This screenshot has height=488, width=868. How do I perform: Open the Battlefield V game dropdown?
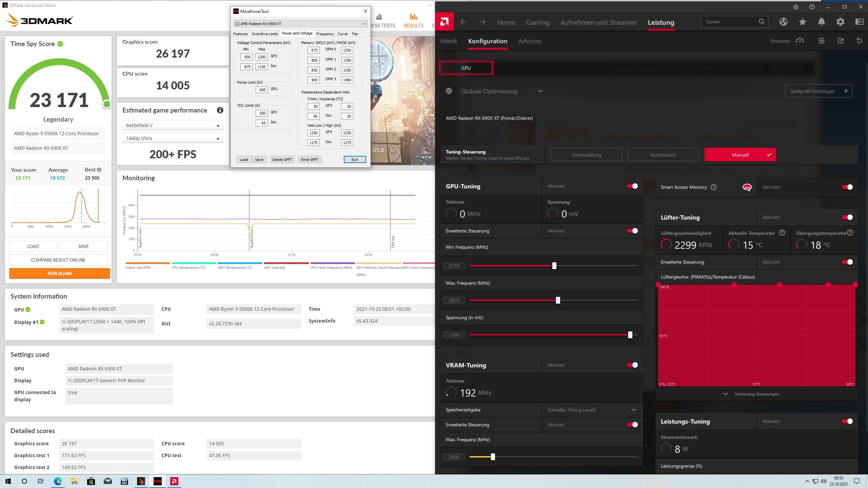coord(173,125)
